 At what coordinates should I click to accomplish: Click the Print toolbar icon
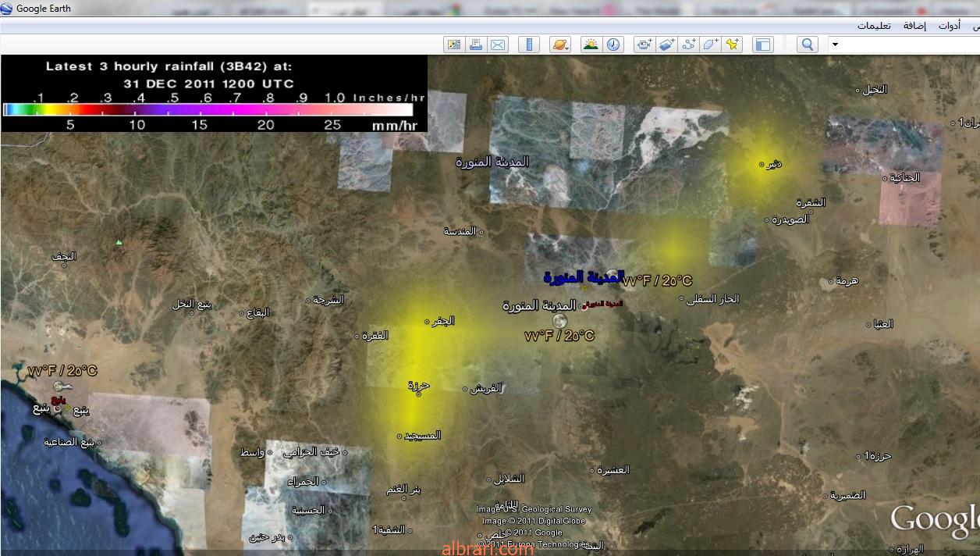coord(475,45)
